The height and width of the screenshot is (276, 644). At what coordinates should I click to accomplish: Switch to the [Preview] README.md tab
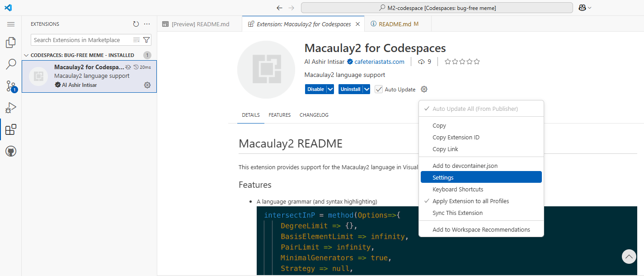(x=199, y=24)
